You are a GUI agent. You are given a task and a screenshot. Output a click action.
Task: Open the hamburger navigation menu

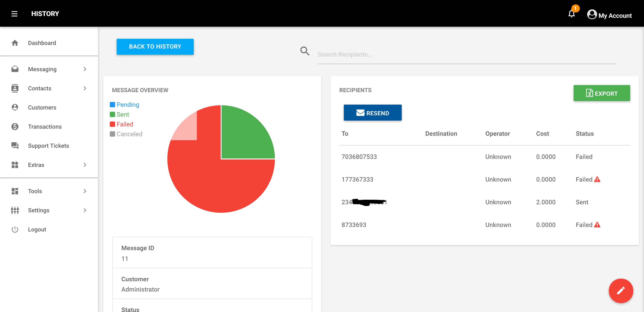[14, 14]
